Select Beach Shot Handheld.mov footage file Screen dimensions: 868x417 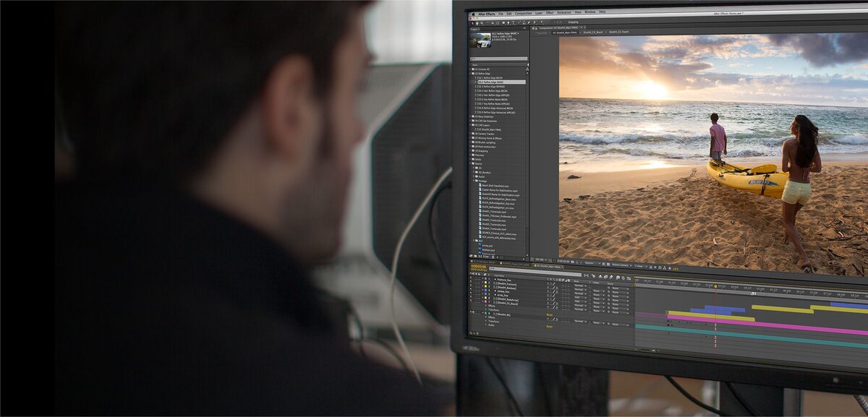[495, 186]
